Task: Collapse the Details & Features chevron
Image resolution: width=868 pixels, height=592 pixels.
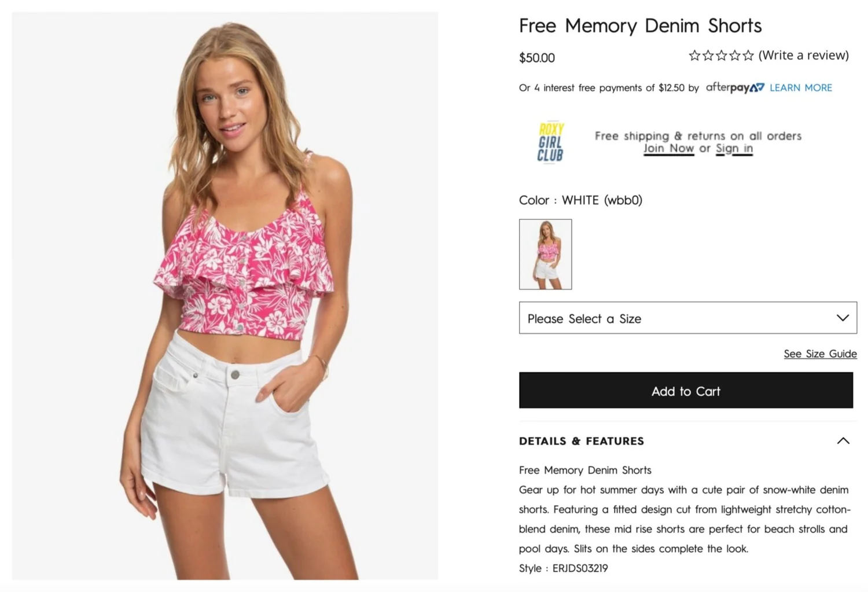Action: [843, 441]
